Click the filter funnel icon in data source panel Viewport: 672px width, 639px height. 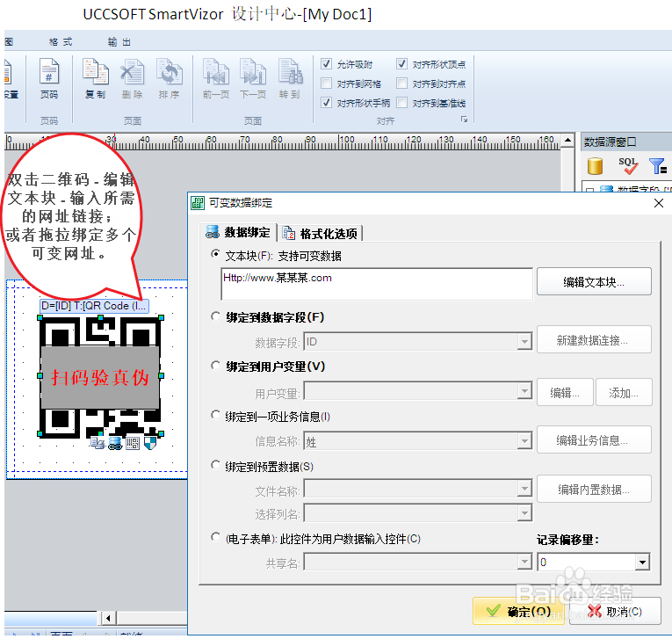658,166
